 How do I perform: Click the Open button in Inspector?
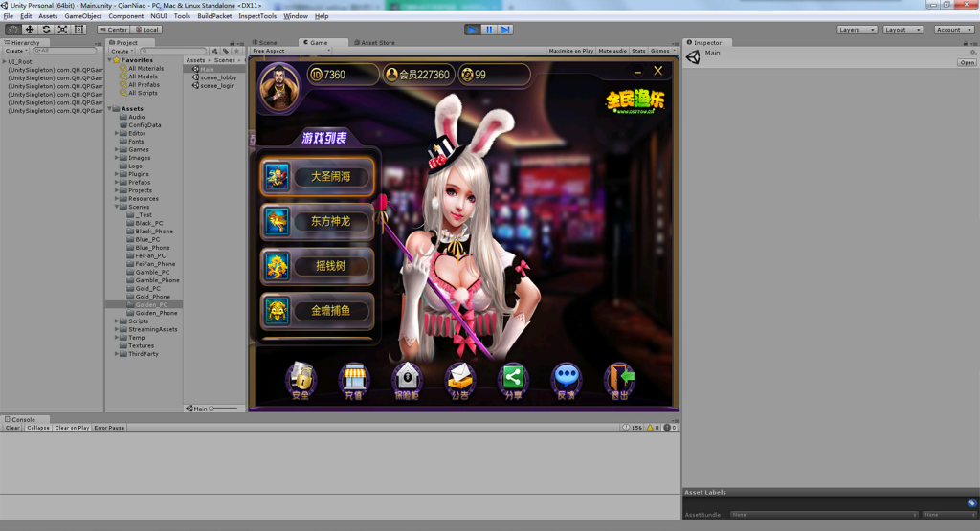coord(967,63)
